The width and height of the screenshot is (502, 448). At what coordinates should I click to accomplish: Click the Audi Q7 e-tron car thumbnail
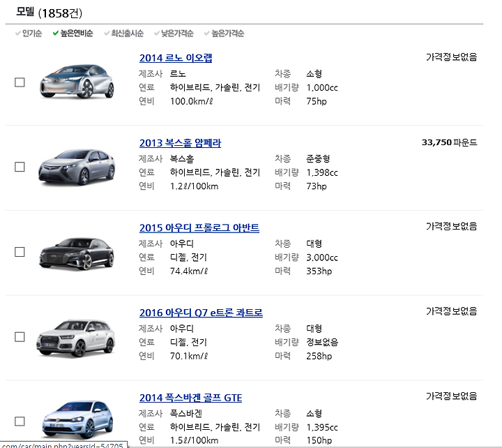(76, 338)
